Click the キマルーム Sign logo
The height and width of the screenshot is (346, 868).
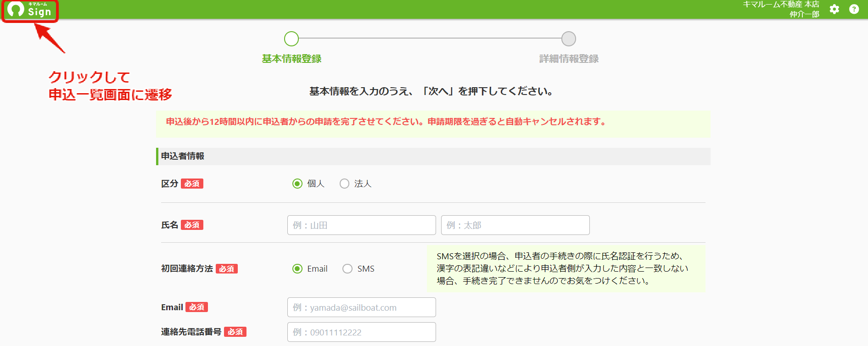(x=29, y=10)
